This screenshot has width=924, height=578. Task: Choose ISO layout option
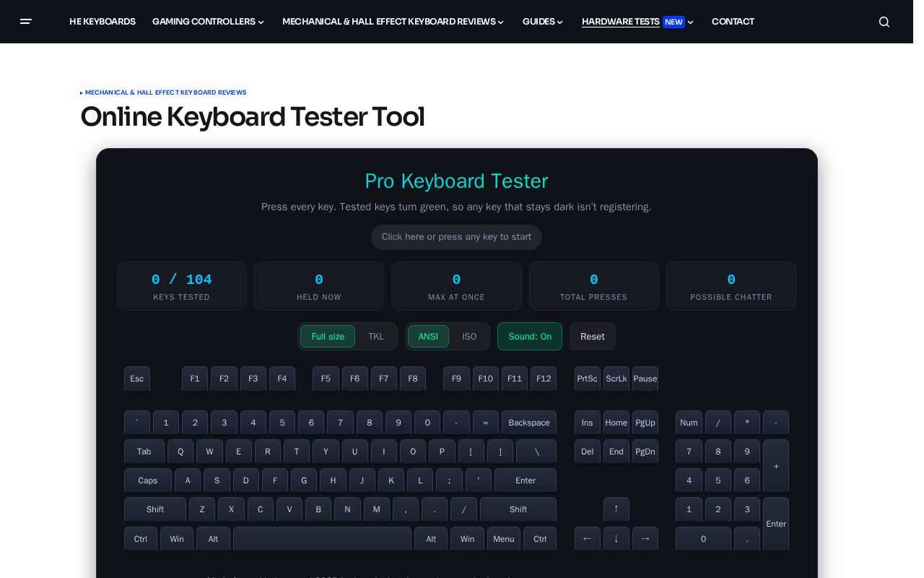469,337
